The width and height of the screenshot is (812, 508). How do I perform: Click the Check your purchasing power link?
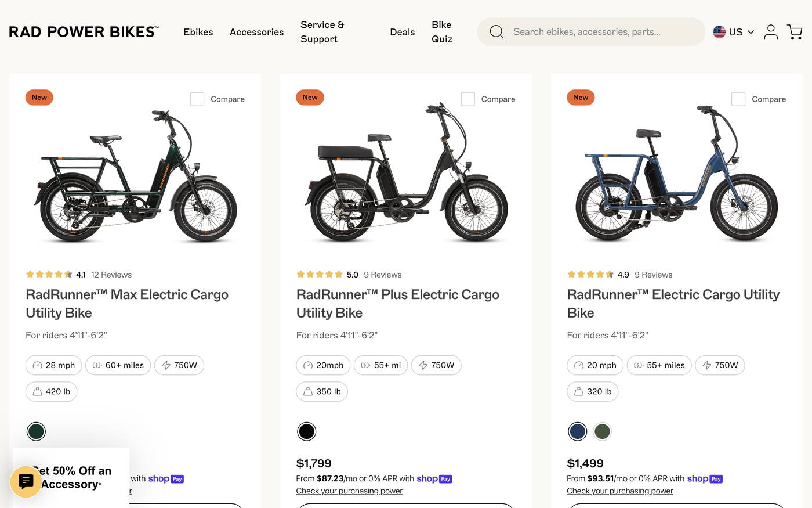pyautogui.click(x=349, y=491)
